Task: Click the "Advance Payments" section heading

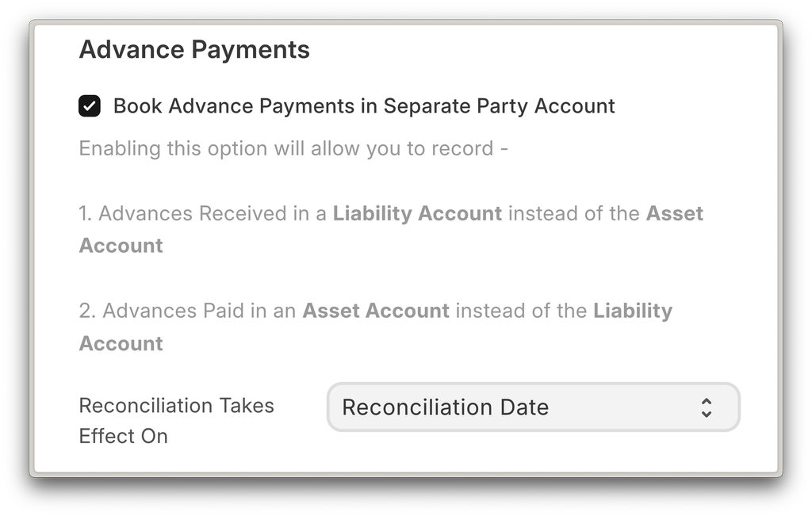Action: coord(194,50)
